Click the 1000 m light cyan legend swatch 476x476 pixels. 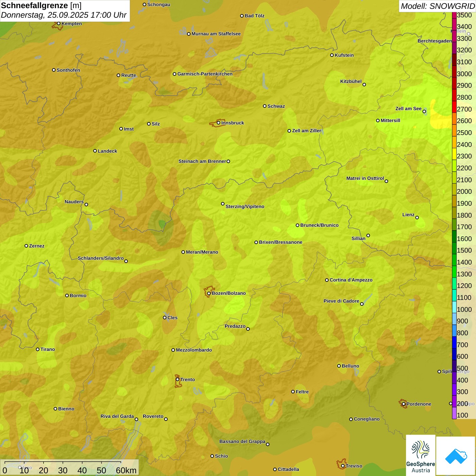coord(454,307)
